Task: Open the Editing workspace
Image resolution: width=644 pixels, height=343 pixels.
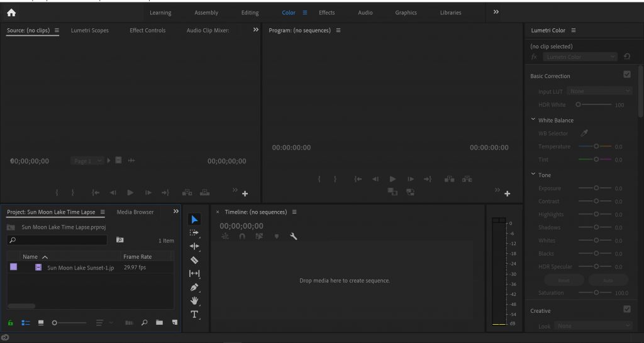Action: (x=250, y=13)
